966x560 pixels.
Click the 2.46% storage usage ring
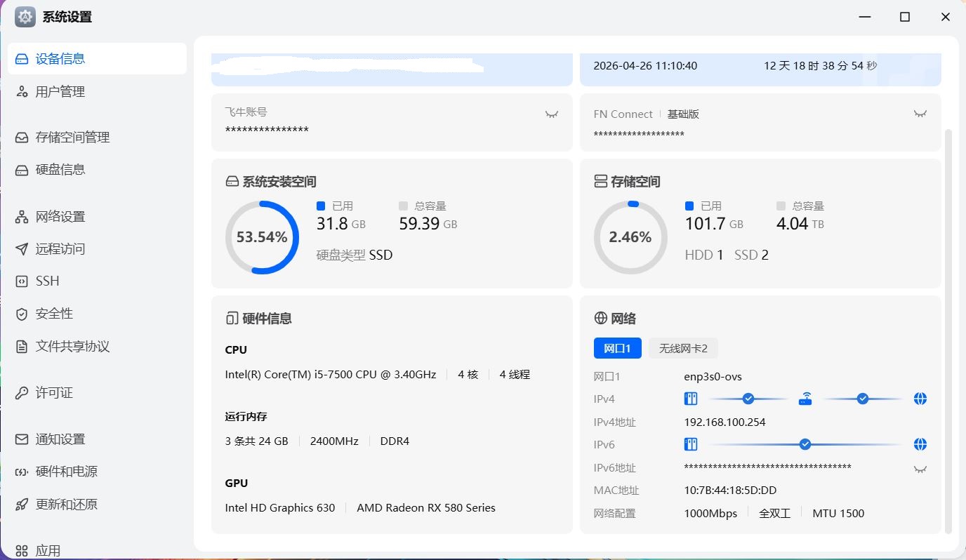(630, 237)
